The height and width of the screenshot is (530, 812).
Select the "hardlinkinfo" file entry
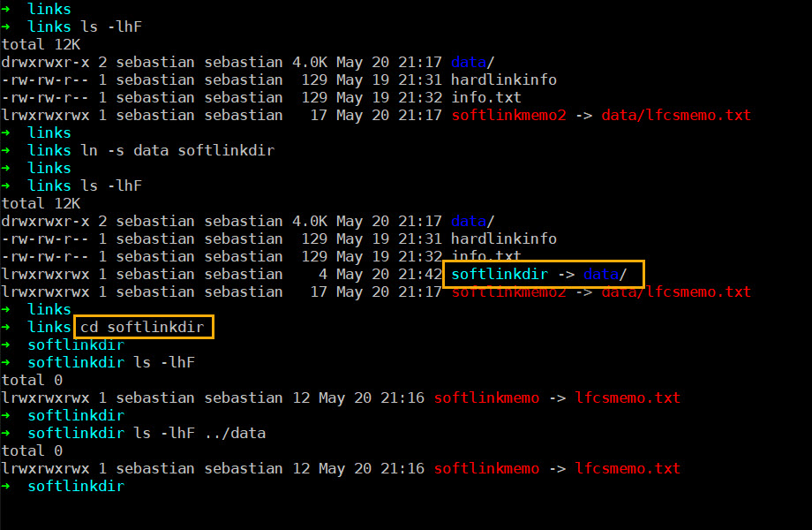499,79
